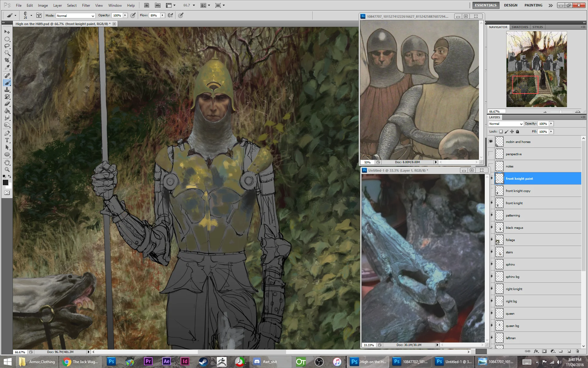This screenshot has width=588, height=368.
Task: Switch to the Painting workspace
Action: click(x=533, y=5)
